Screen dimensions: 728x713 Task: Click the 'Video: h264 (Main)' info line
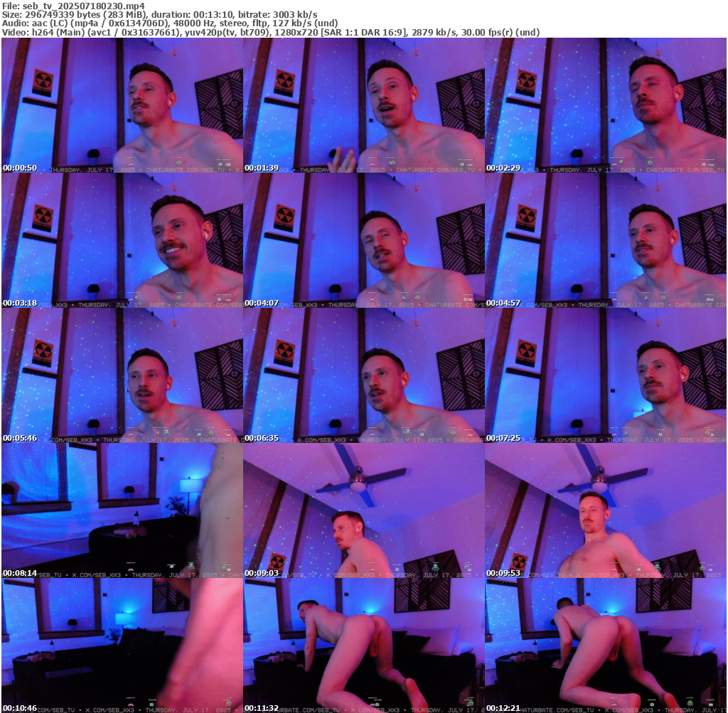coord(271,33)
